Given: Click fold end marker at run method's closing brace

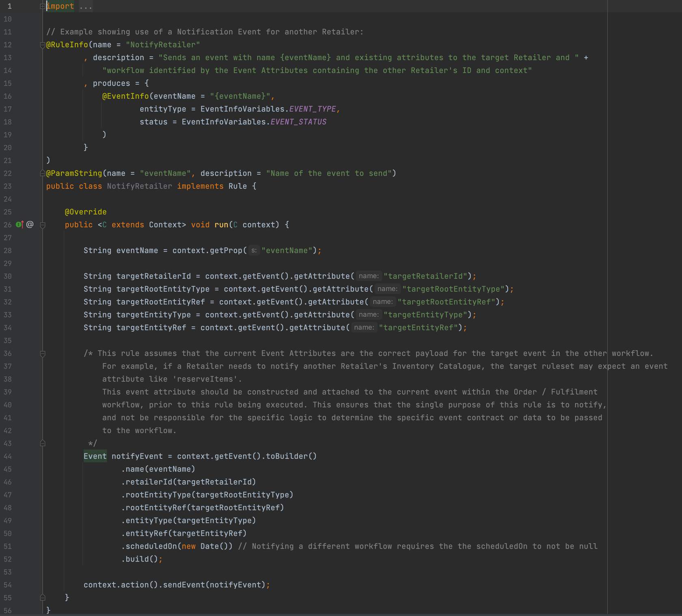Looking at the screenshot, I should [x=43, y=597].
